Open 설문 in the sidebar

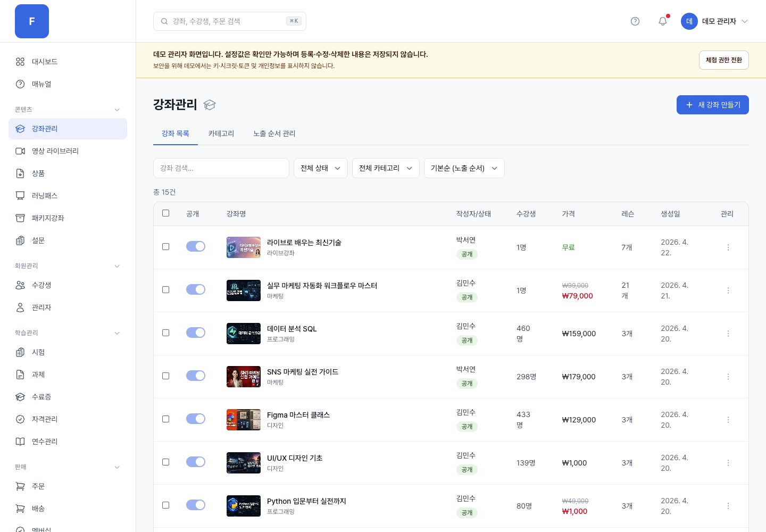68,240
